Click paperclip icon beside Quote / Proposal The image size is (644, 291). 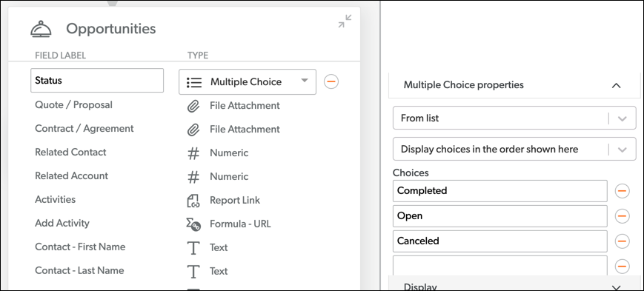[193, 106]
